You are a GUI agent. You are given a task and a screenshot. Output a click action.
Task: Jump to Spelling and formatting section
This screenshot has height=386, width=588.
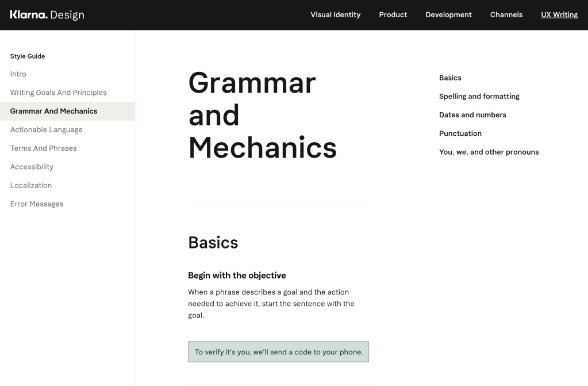click(479, 97)
